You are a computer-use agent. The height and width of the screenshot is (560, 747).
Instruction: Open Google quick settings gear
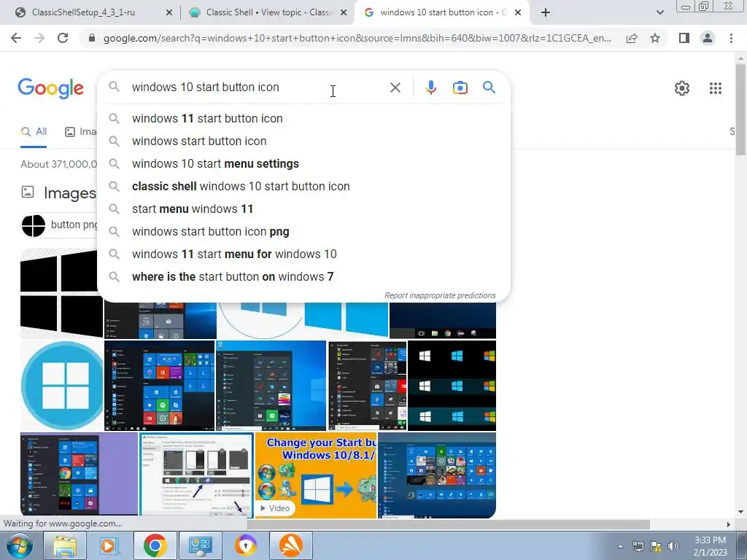click(x=682, y=88)
